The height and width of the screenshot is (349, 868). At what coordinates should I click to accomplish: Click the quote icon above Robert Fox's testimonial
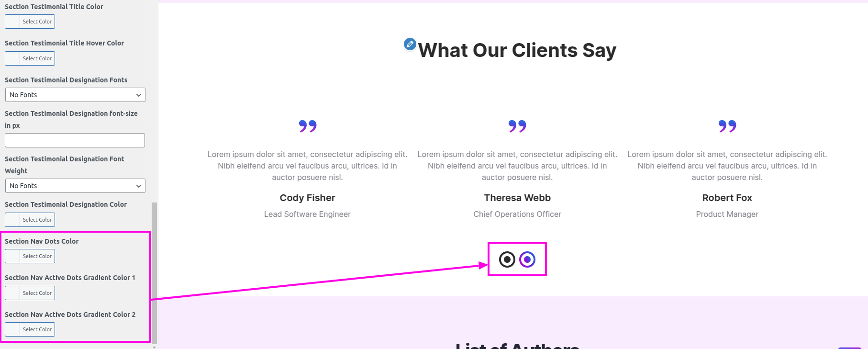click(x=727, y=126)
